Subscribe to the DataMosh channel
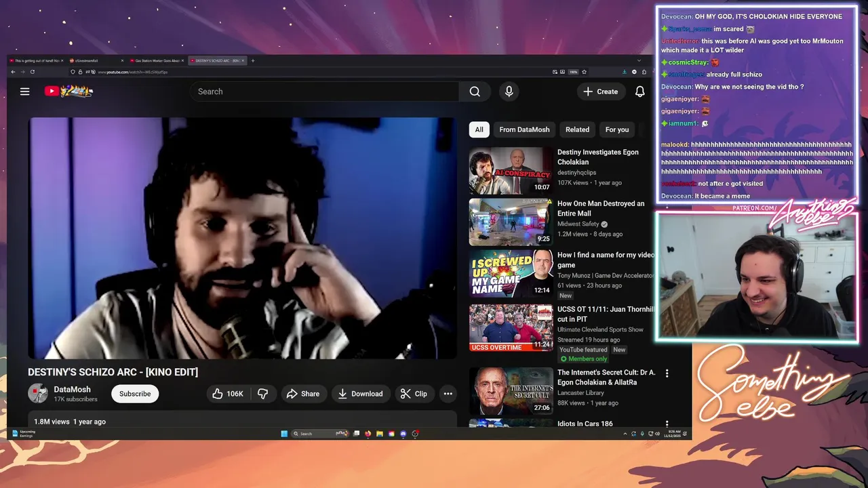Image resolution: width=868 pixels, height=488 pixels. 135,394
